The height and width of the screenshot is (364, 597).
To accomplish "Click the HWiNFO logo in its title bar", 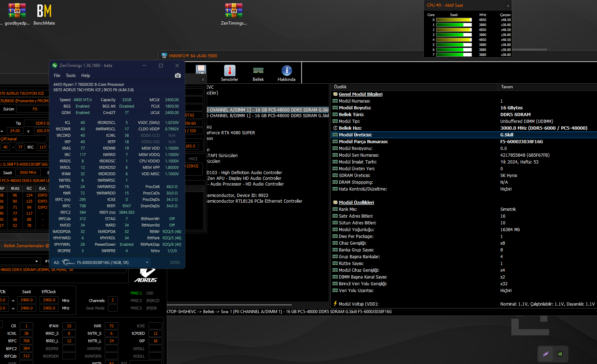I will coord(164,56).
